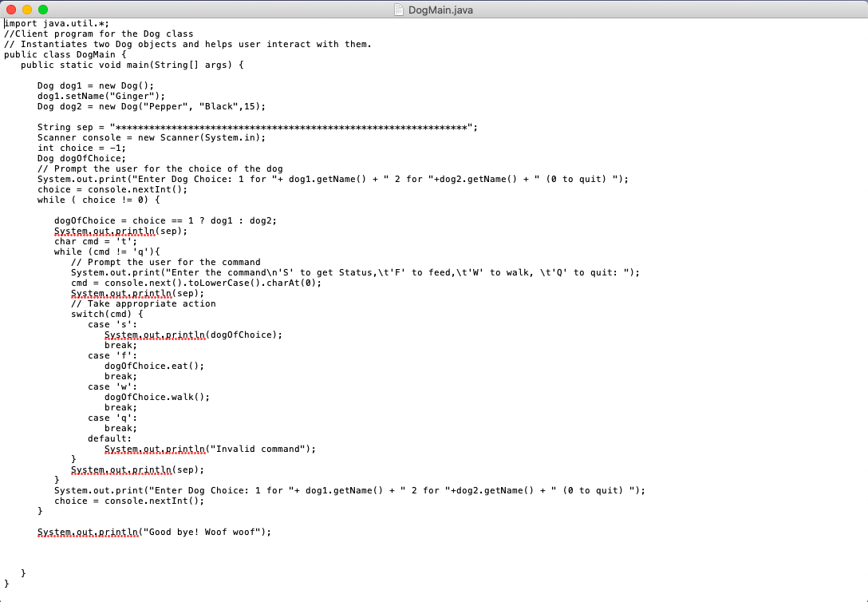Click the dogOfChoice.walk() method call
The height and width of the screenshot is (602, 868).
click(156, 397)
